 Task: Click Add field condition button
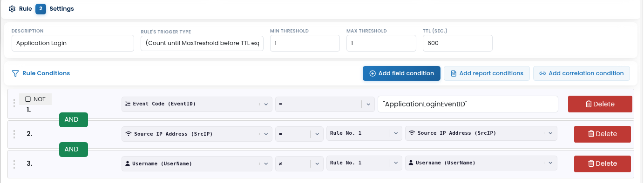(401, 73)
